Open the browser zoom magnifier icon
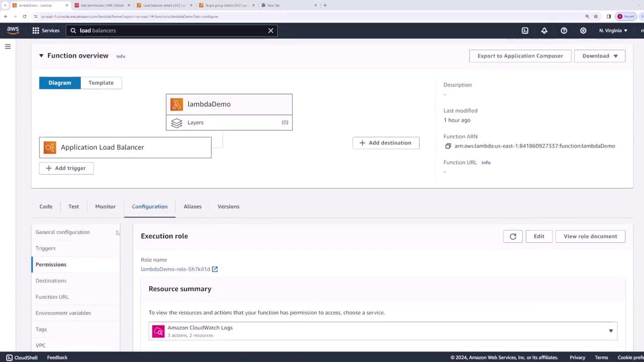The image size is (644, 362). (x=587, y=17)
